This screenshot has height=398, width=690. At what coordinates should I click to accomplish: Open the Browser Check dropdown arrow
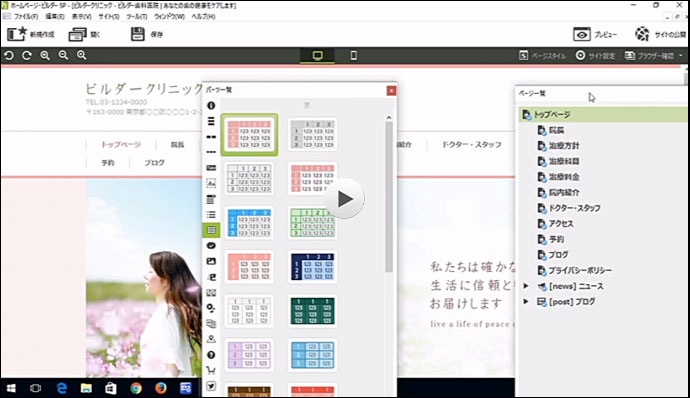(x=681, y=55)
